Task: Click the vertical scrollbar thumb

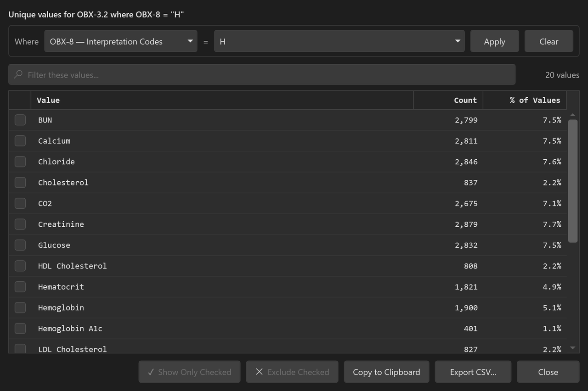Action: pyautogui.click(x=572, y=181)
